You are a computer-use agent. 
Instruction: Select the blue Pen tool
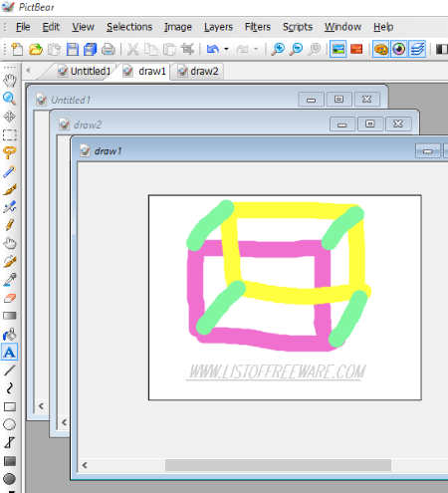(9, 171)
